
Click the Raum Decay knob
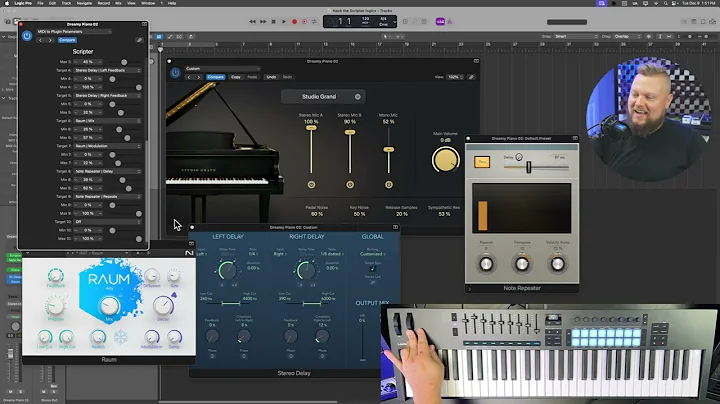click(x=163, y=305)
